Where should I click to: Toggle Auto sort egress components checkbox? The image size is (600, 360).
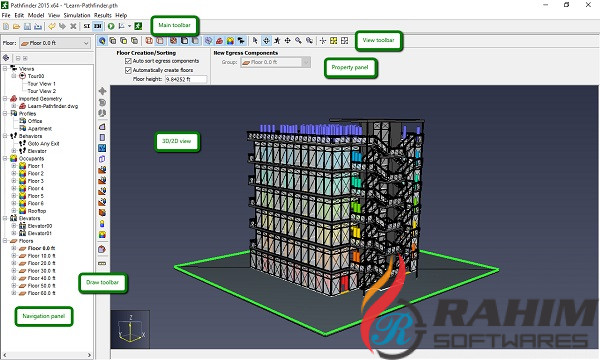(128, 61)
